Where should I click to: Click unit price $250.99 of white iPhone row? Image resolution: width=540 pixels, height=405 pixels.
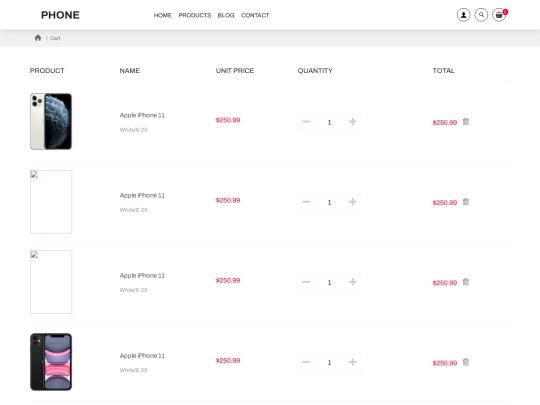pos(228,120)
